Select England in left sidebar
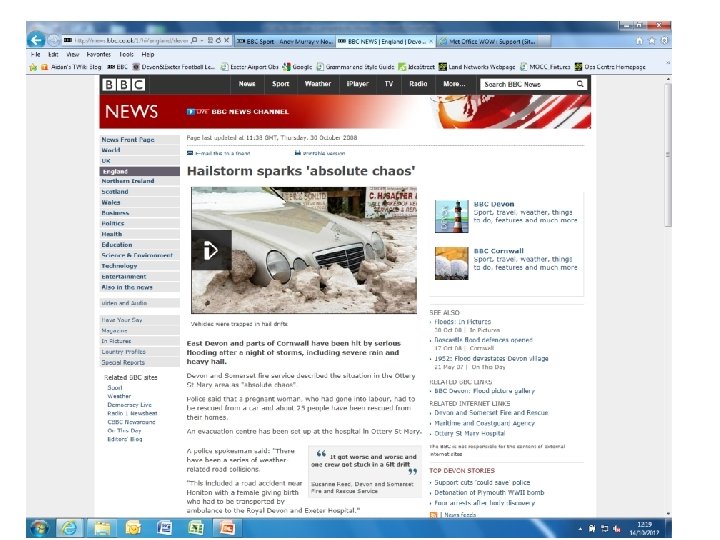 [x=139, y=171]
